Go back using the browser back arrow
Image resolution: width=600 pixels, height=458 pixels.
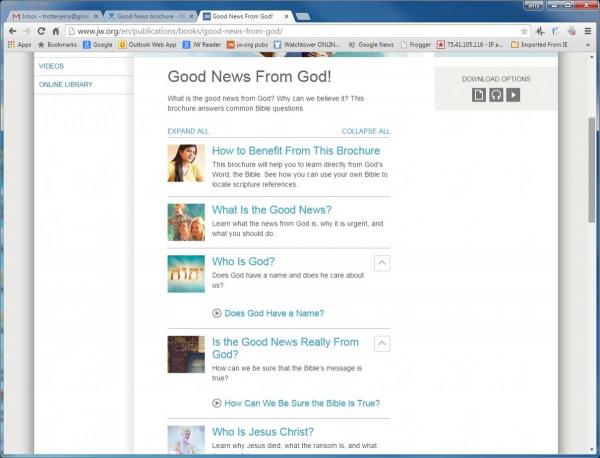[9, 31]
